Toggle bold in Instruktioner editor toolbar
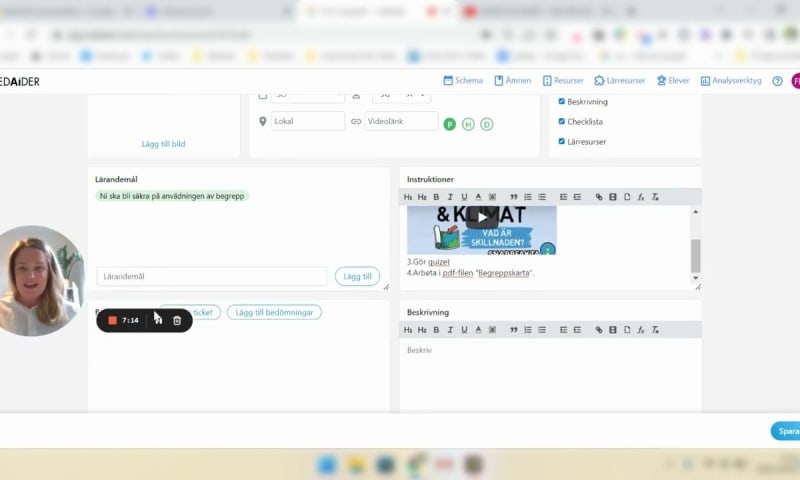The width and height of the screenshot is (800, 480). click(436, 197)
